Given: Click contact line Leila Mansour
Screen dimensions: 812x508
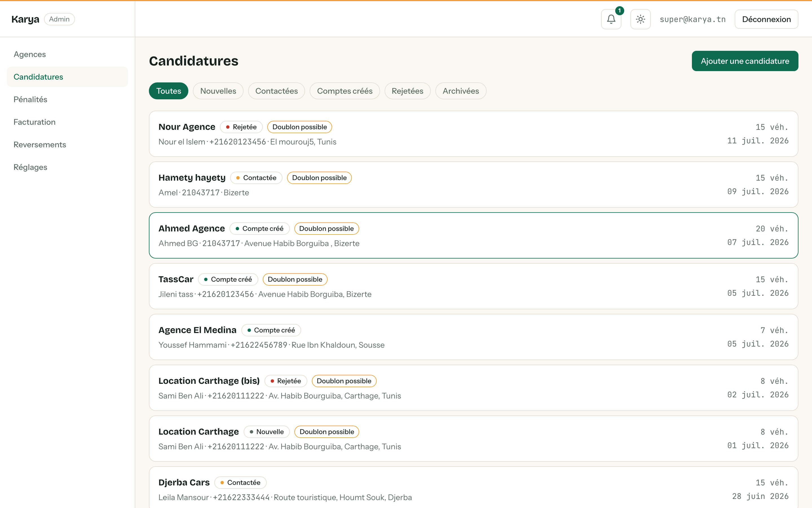Looking at the screenshot, I should point(285,497).
